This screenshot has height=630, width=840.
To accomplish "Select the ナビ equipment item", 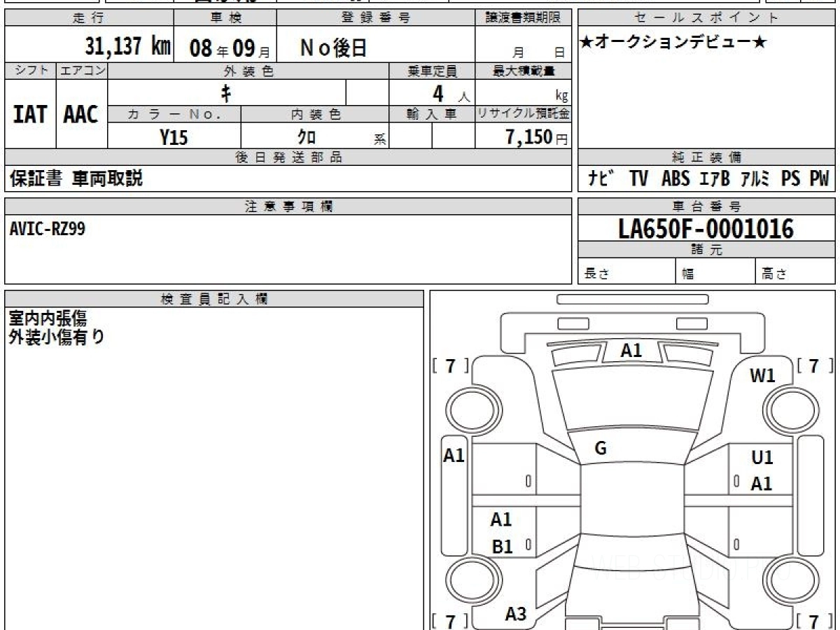I will [602, 179].
